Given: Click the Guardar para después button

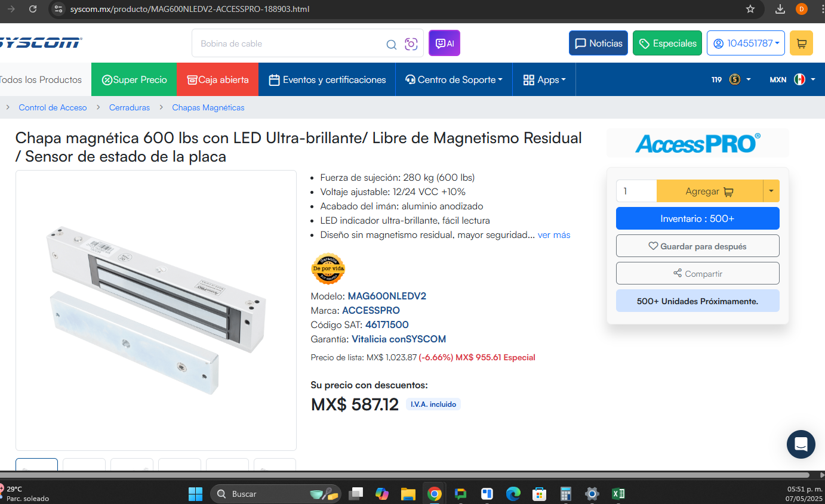Looking at the screenshot, I should pyautogui.click(x=697, y=246).
